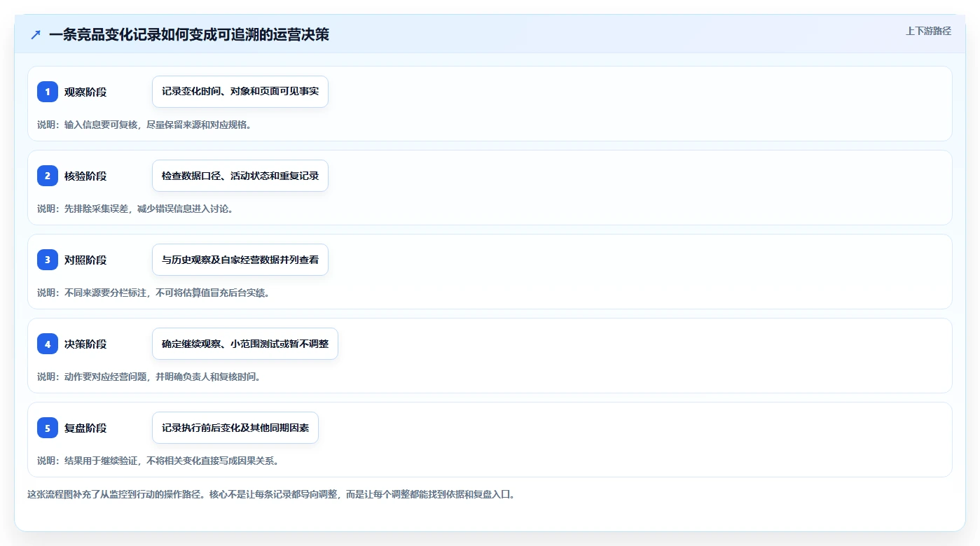The width and height of the screenshot is (980, 546).
Task: Click the step 2 number badge
Action: 48,176
